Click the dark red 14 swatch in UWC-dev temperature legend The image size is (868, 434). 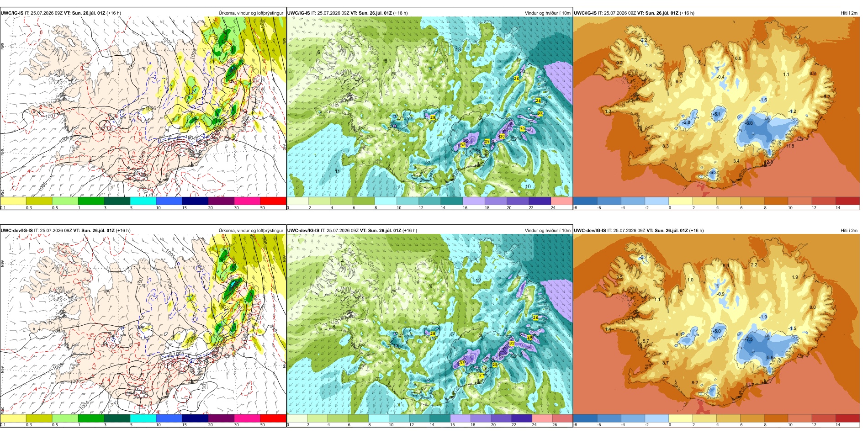tap(847, 418)
